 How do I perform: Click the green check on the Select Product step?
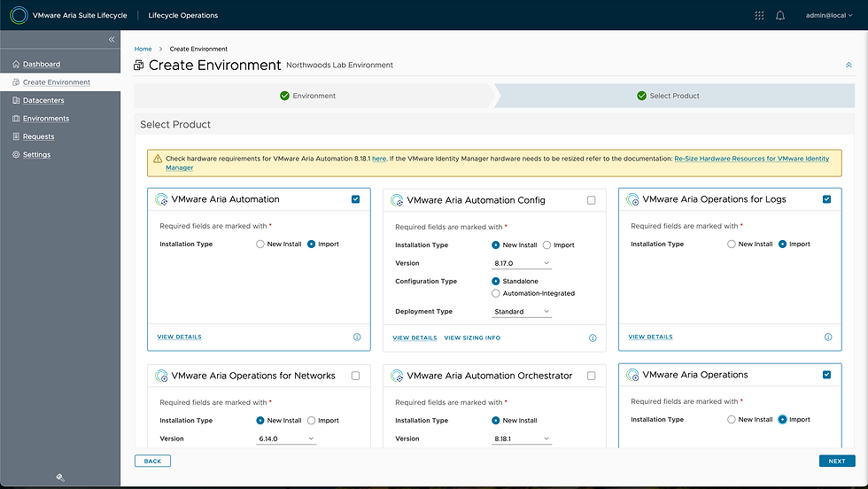(x=641, y=96)
